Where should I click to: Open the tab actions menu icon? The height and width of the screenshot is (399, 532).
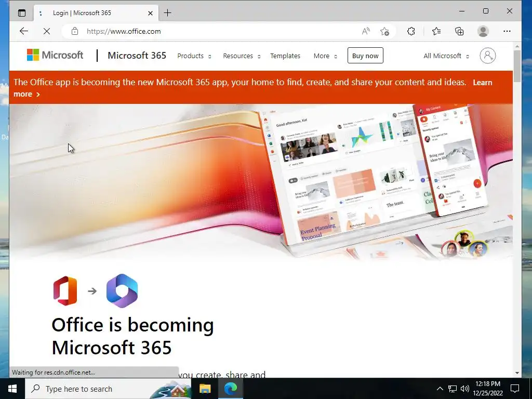coord(22,13)
